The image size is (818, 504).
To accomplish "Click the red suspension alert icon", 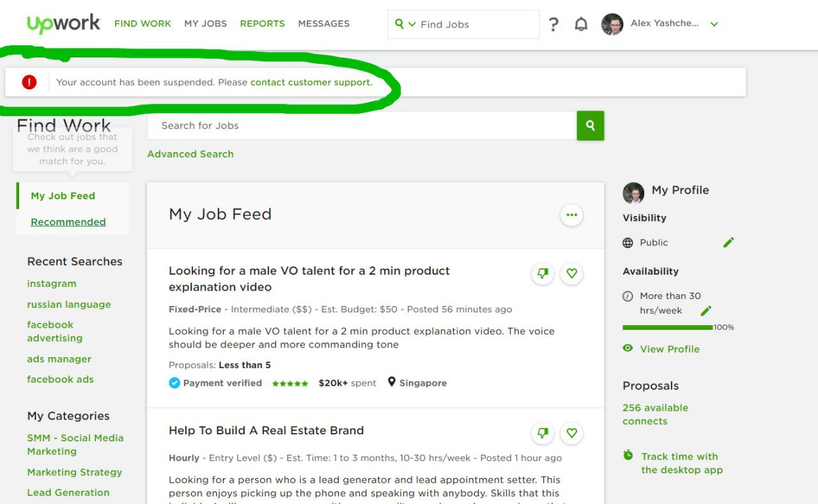I will click(x=29, y=82).
